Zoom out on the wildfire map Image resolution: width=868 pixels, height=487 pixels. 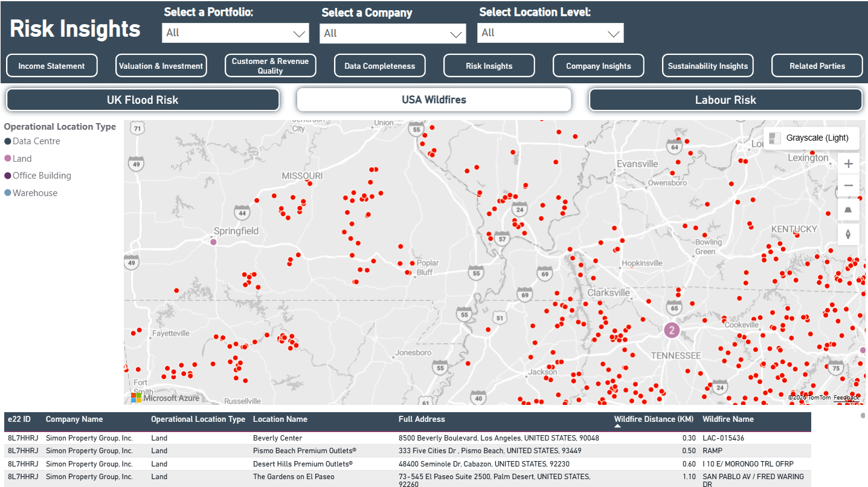(848, 186)
